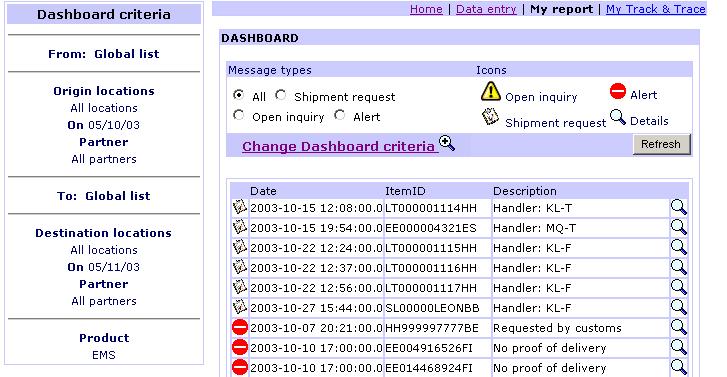Click shipment request icon for EE000004321ES
Screen dimensions: 727x377
(x=240, y=227)
